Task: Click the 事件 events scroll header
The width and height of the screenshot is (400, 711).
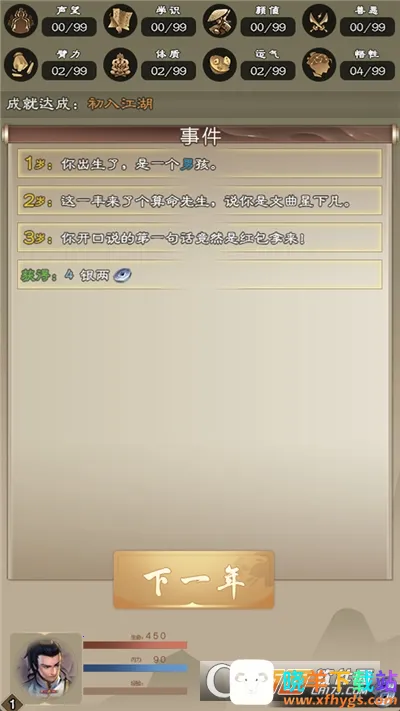Action: click(200, 135)
